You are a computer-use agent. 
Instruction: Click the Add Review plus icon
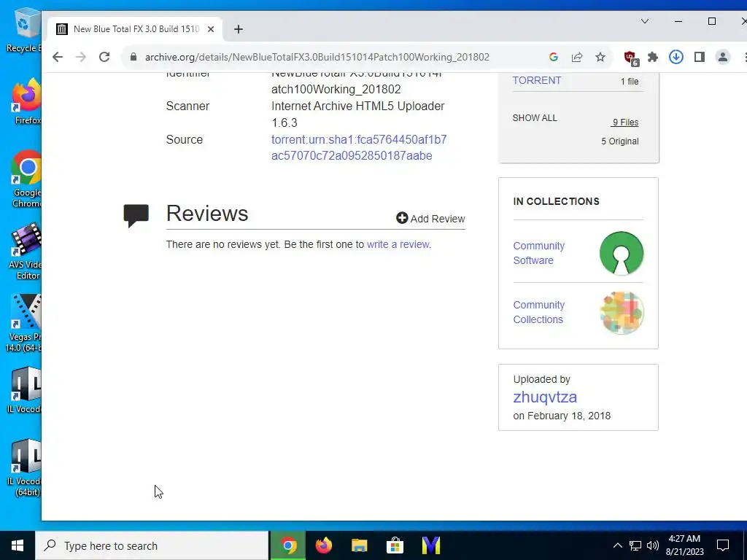[402, 218]
